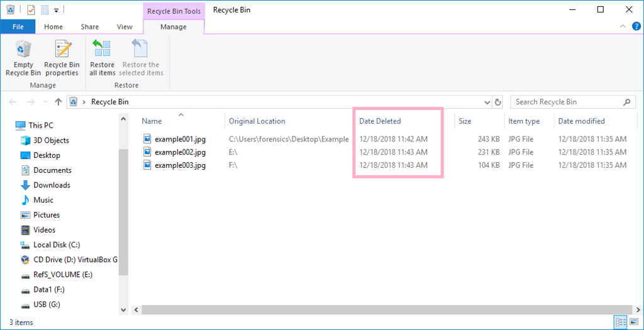This screenshot has width=644, height=330.
Task: Go up one level with Up arrow
Action: [x=58, y=102]
